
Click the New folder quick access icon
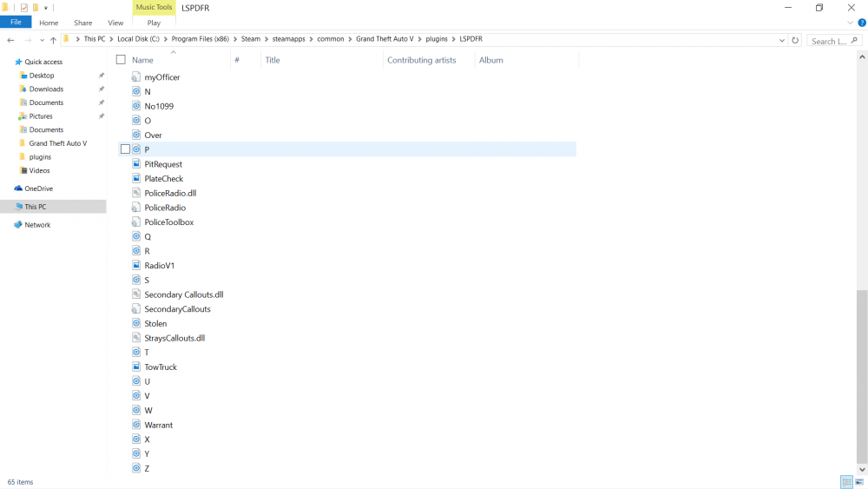[36, 8]
